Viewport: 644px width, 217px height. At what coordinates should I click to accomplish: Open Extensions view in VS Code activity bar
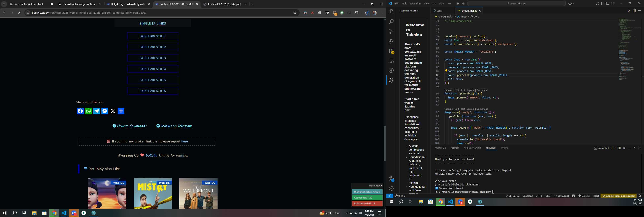[391, 51]
